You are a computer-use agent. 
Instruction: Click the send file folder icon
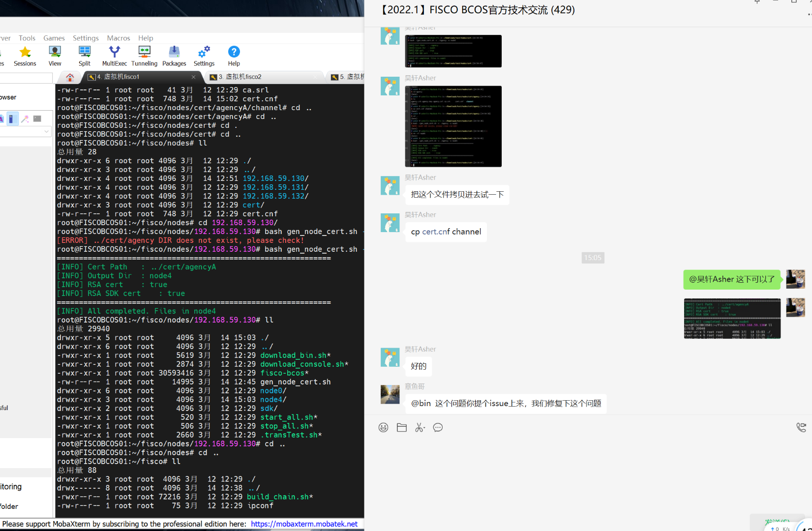pyautogui.click(x=402, y=428)
